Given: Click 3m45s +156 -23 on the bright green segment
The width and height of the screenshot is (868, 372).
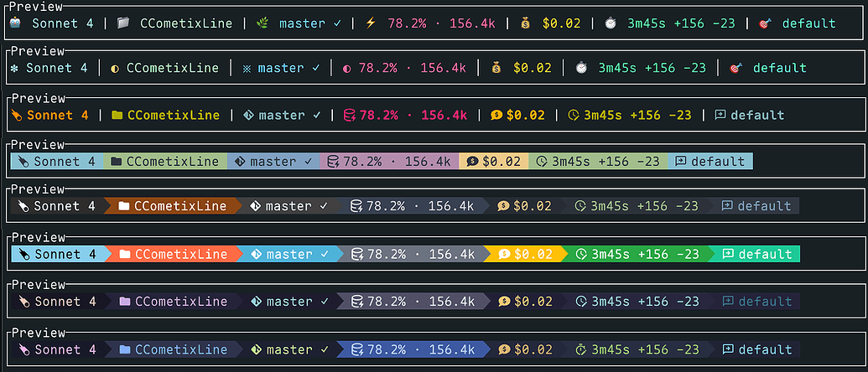Looking at the screenshot, I should [646, 254].
